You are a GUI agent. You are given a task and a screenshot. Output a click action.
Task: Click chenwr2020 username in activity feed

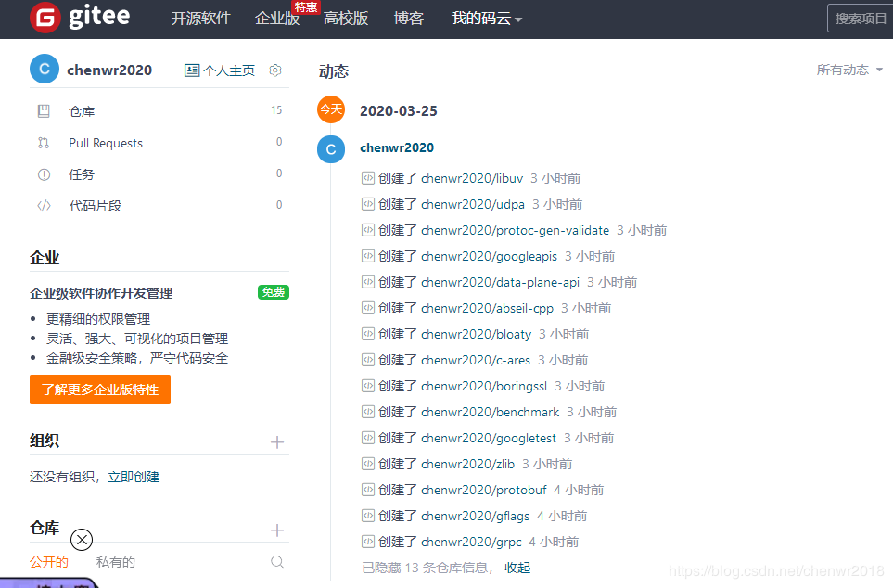[397, 148]
